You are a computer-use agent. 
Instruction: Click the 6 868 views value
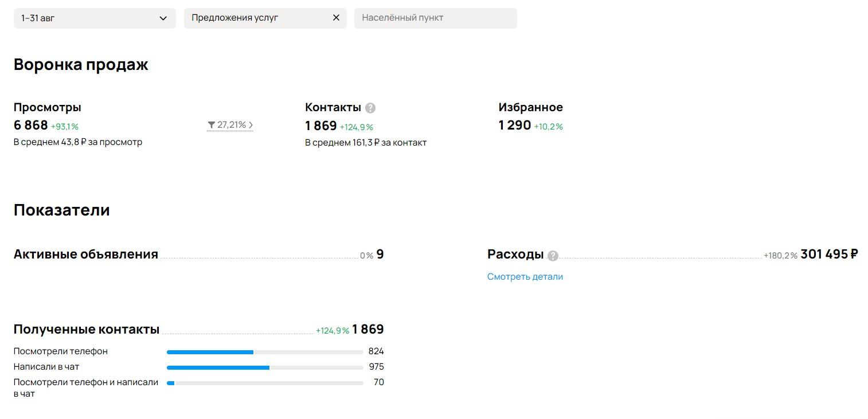point(31,126)
